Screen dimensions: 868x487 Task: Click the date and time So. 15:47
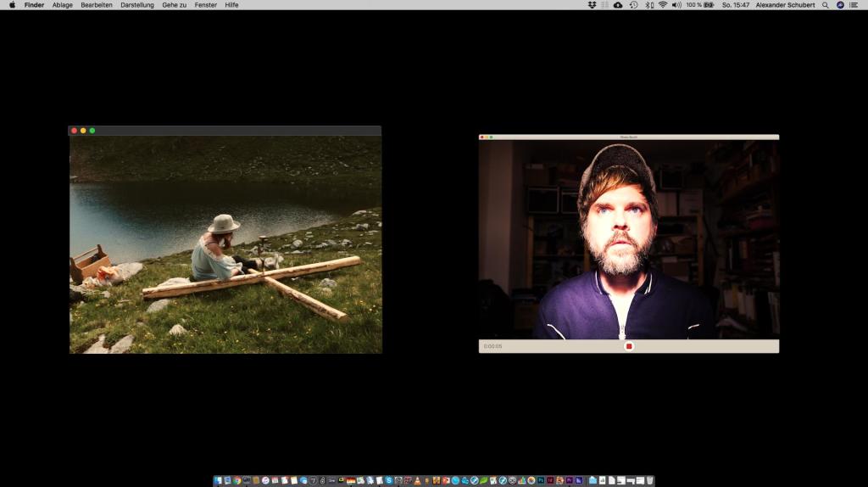click(x=735, y=5)
